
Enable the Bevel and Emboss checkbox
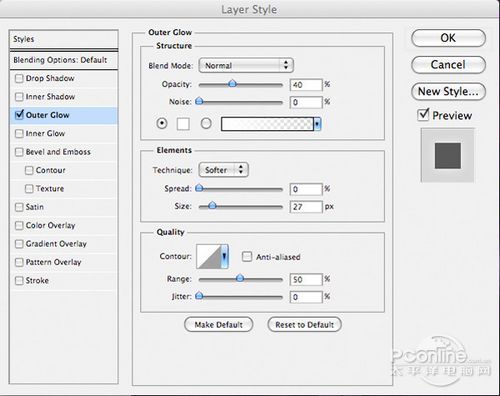[19, 152]
